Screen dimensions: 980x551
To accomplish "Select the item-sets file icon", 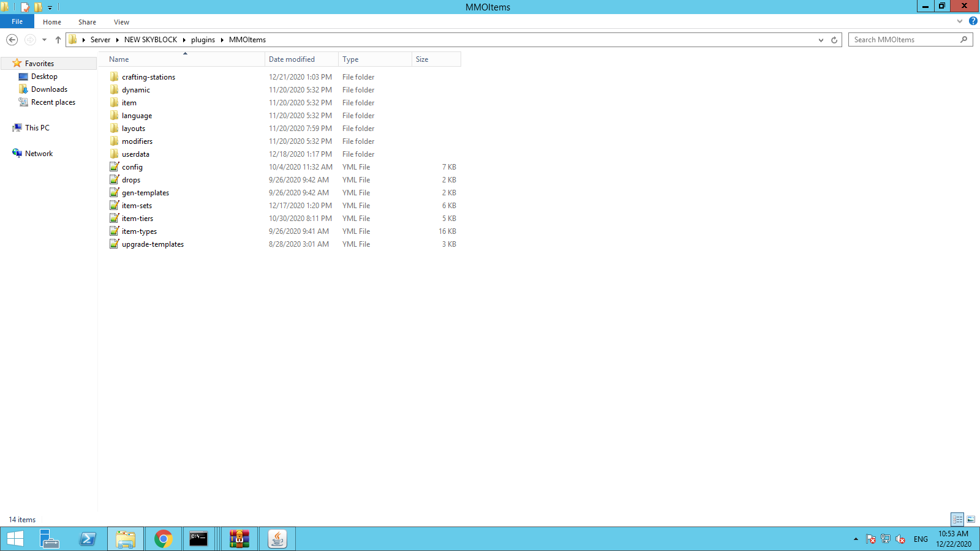I will coord(115,205).
